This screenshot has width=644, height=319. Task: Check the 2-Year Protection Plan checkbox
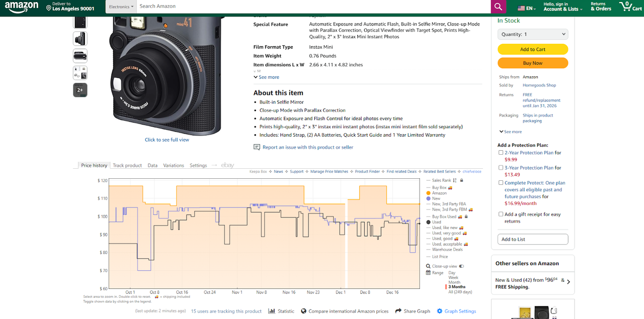(x=500, y=152)
